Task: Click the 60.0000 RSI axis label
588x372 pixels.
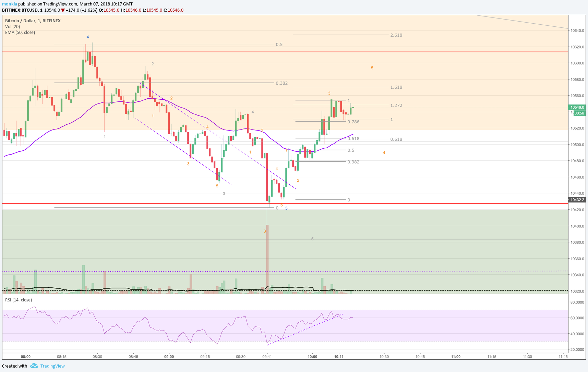Action: pyautogui.click(x=577, y=318)
